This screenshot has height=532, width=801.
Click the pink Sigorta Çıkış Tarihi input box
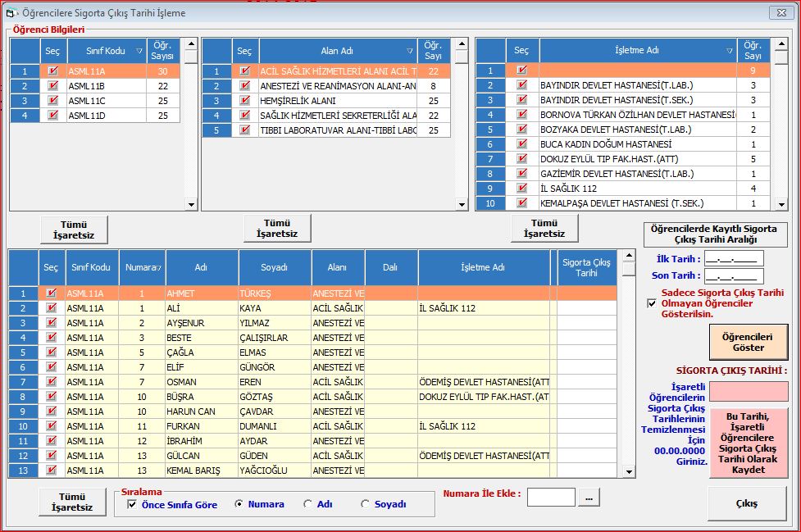pyautogui.click(x=748, y=391)
